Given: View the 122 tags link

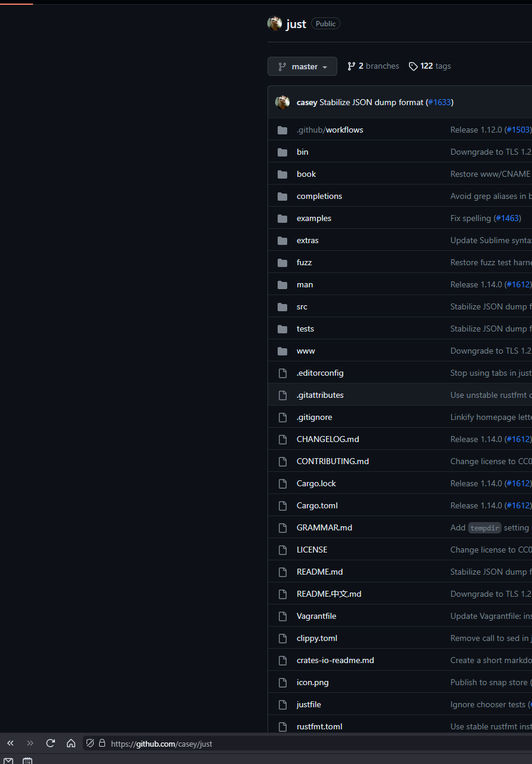Looking at the screenshot, I should [x=430, y=66].
